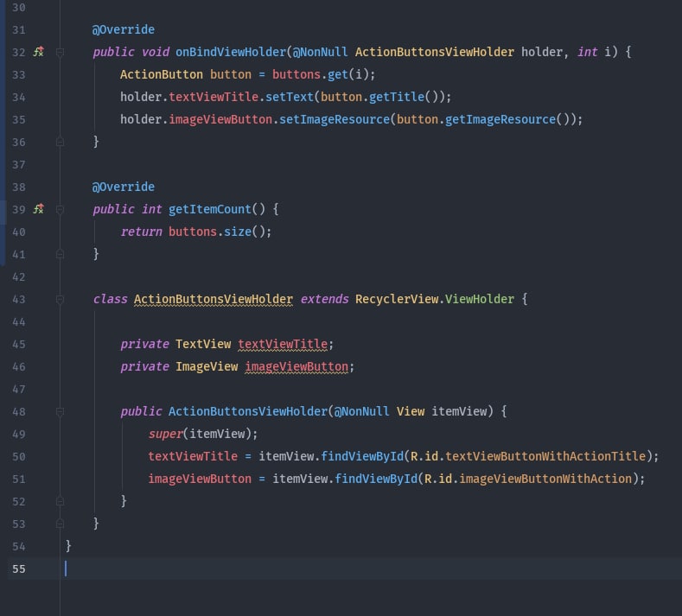The image size is (682, 616).
Task: Click the fold end marker on line 53
Action: pos(60,524)
